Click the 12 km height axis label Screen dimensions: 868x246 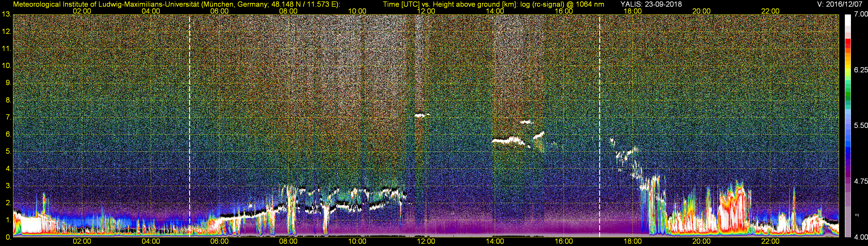pos(6,31)
